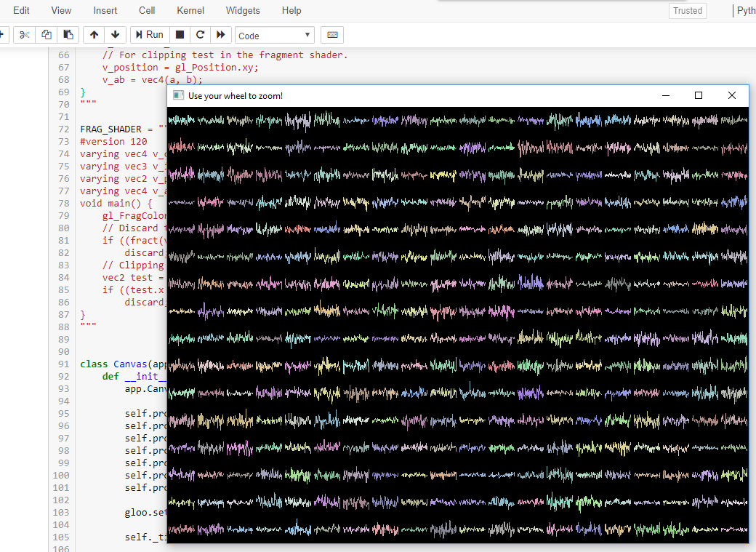Open the cell type dropdown showing Code
The height and width of the screenshot is (552, 756).
(x=274, y=34)
